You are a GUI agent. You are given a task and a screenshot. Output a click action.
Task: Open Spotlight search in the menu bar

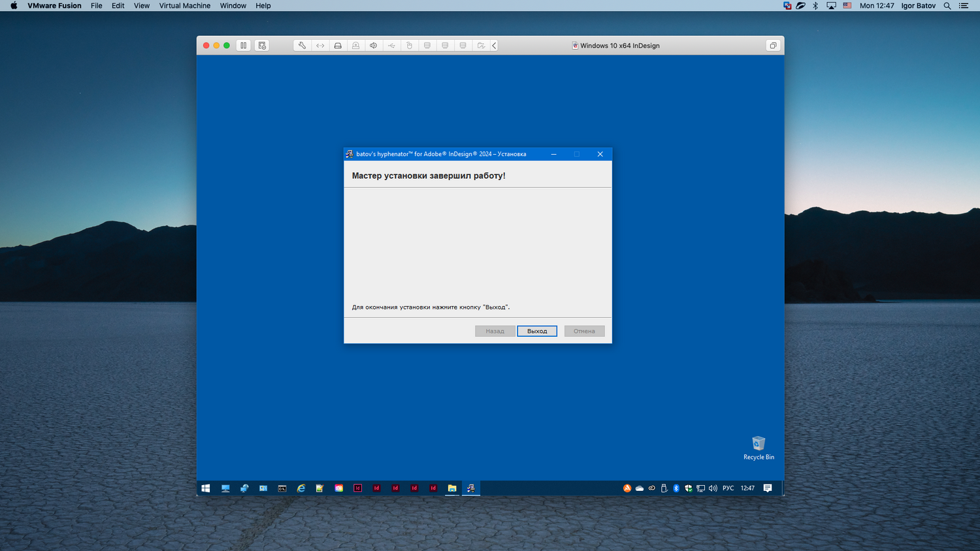[947, 6]
